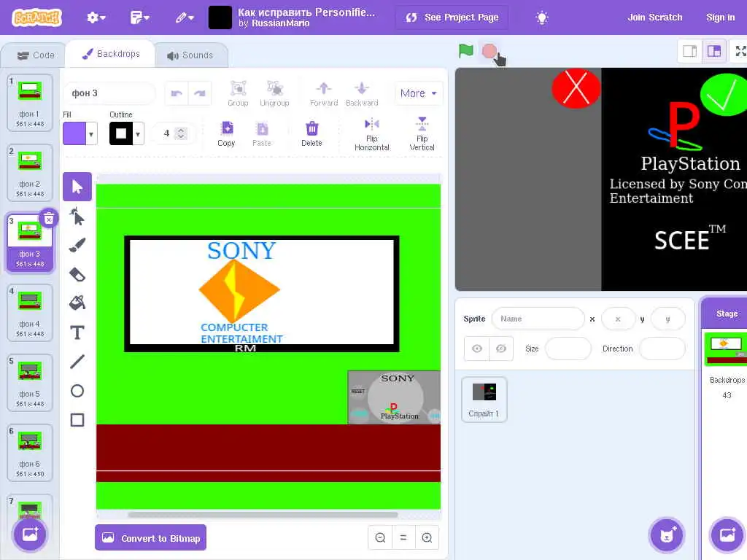Select the Rectangle tool
The width and height of the screenshot is (747, 560).
tap(77, 420)
